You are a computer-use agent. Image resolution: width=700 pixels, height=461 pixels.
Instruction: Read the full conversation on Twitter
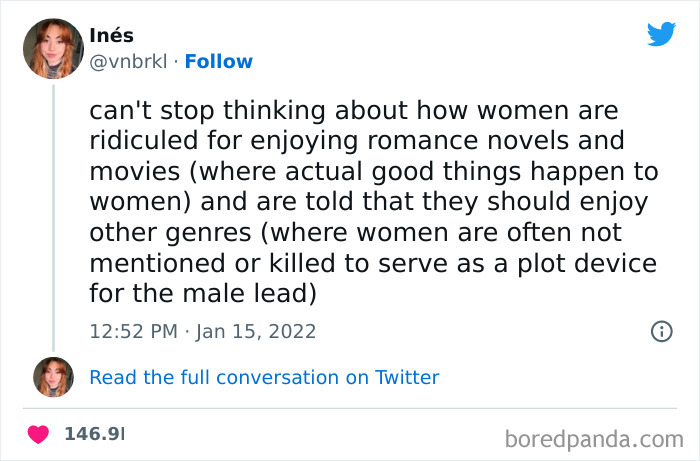coord(264,377)
